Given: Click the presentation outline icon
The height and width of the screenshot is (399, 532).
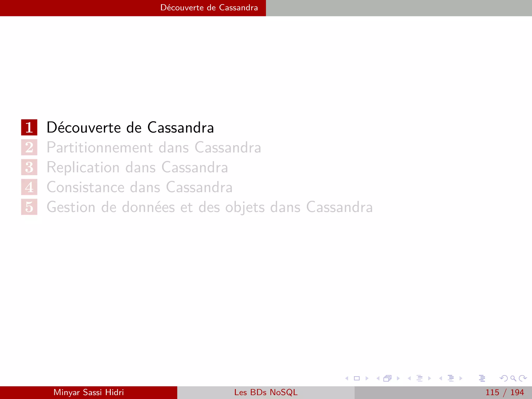Looking at the screenshot, I should (482, 378).
